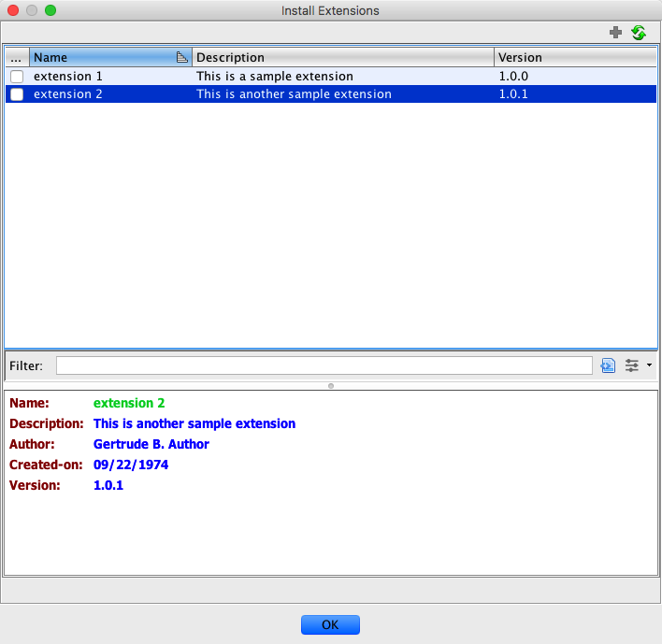The width and height of the screenshot is (662, 644).
Task: Click the green plus Add extension icon
Action: 615,33
